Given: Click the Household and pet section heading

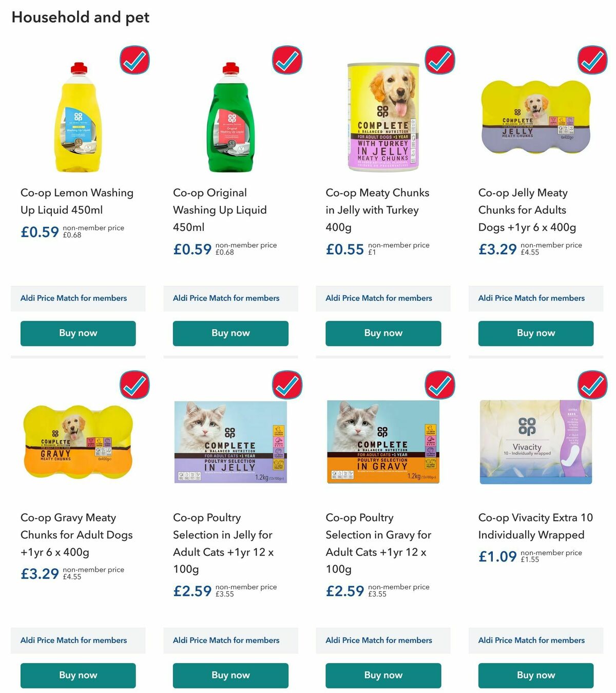Looking at the screenshot, I should pos(80,17).
